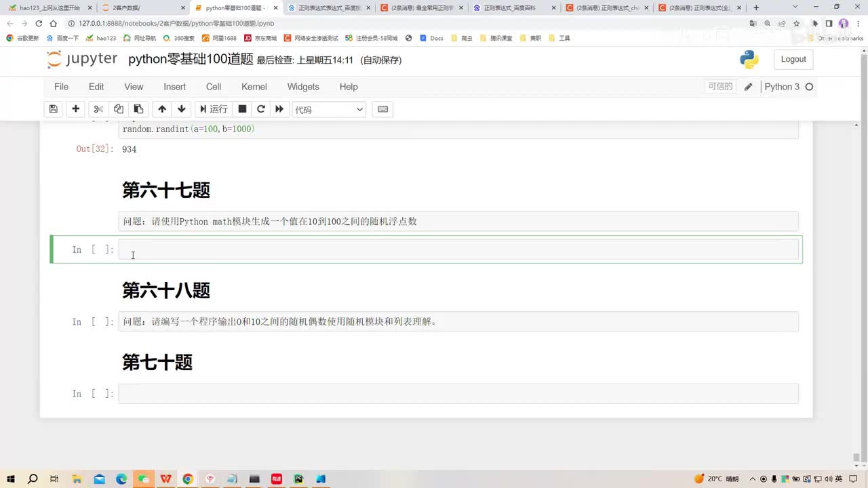This screenshot has height=488, width=868.
Task: Open the 京东商城 bookmark
Action: (260, 38)
